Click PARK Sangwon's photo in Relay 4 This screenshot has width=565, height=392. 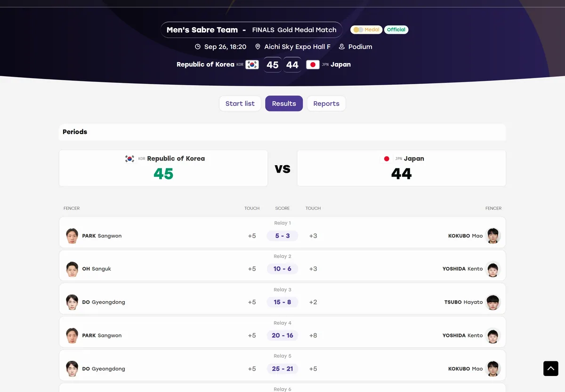click(72, 336)
